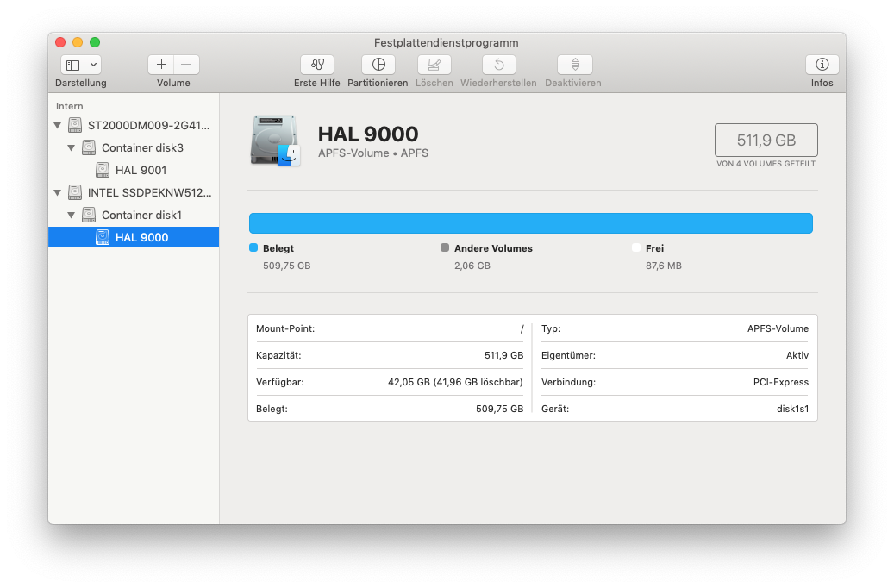Click the large HAL 9000 drive image

275,141
